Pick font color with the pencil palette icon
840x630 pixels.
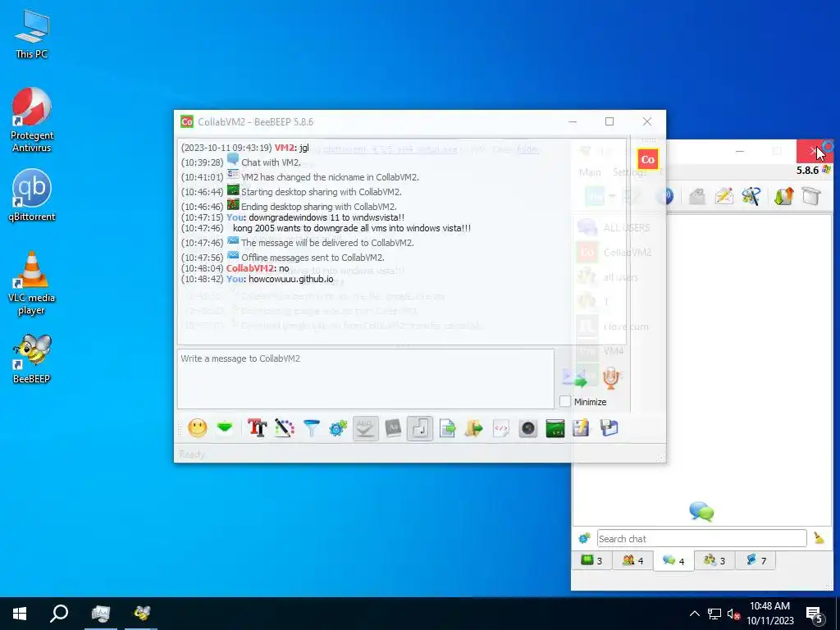tap(285, 428)
